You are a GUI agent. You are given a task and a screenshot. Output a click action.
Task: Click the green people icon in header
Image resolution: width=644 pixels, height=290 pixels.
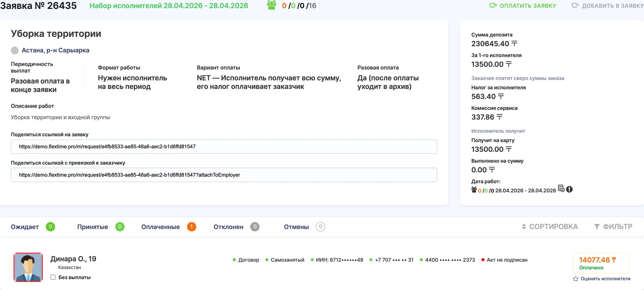(272, 5)
